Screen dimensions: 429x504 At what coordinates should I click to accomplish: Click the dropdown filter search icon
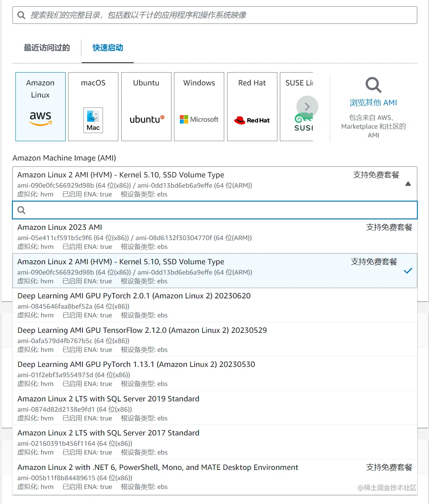click(22, 210)
